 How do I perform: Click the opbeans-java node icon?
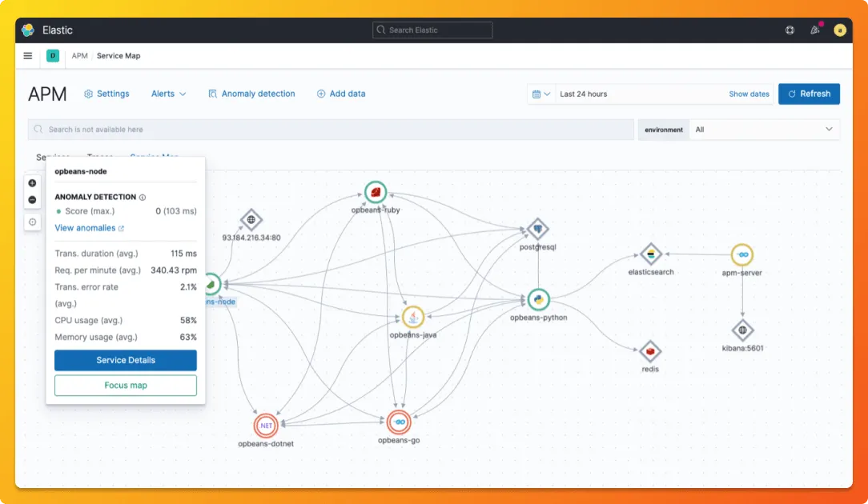tap(412, 318)
